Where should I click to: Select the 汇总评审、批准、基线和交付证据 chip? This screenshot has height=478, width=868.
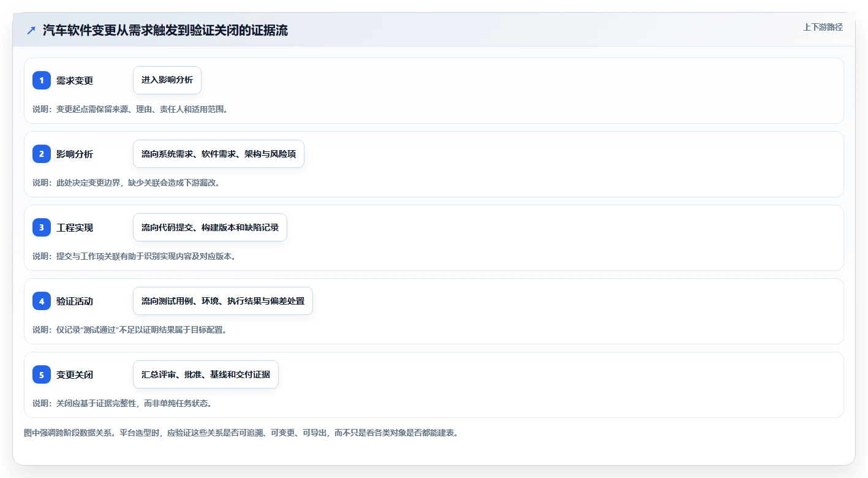(206, 374)
